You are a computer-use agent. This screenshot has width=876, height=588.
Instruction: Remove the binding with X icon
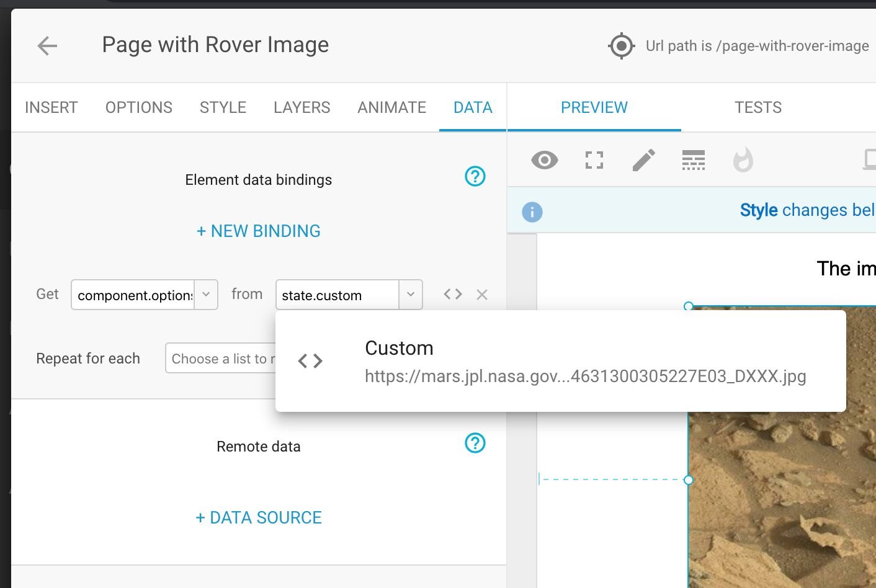coord(482,295)
